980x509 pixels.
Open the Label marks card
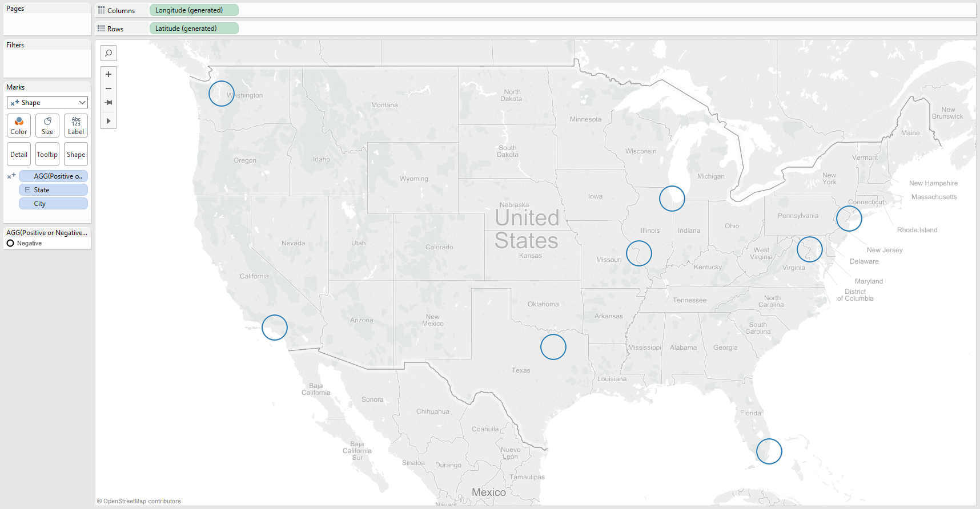(x=76, y=126)
